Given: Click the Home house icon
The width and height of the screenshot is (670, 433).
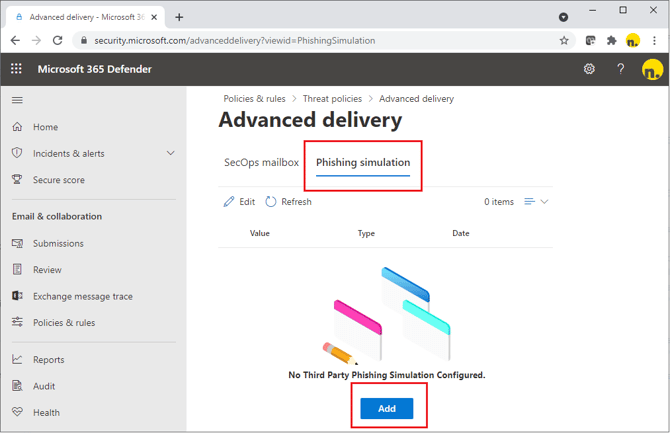Looking at the screenshot, I should coord(17,127).
